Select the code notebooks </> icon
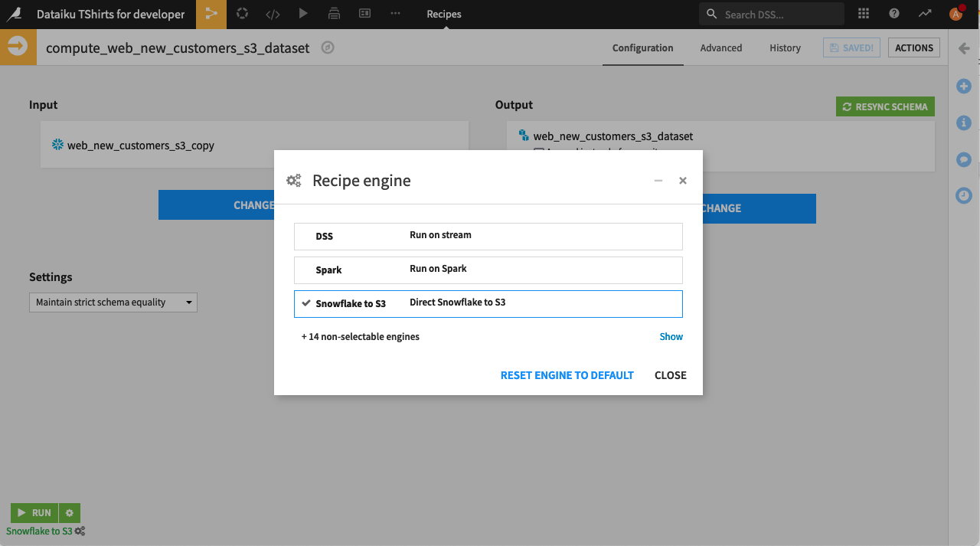Screen dimensions: 980x546 [x=273, y=14]
